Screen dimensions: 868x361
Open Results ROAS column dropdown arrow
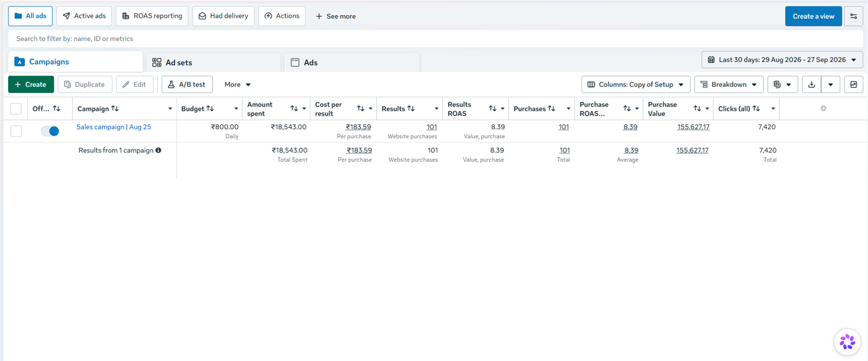tap(502, 109)
